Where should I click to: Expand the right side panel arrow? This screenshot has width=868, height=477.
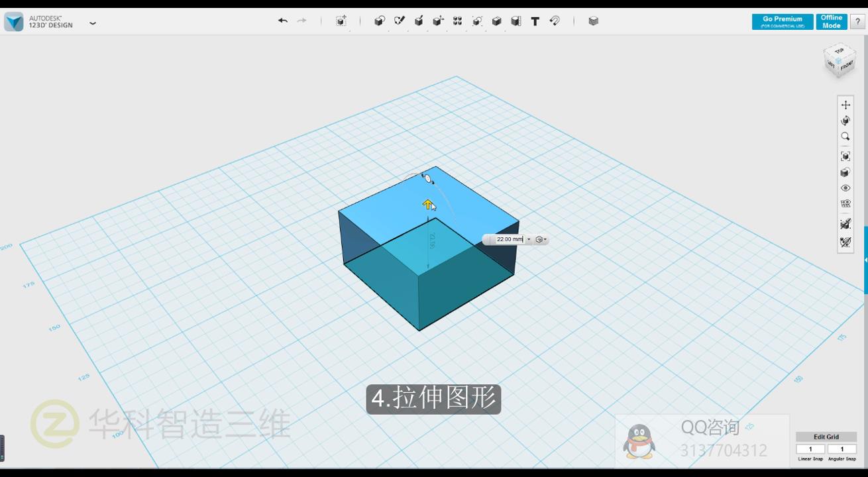(865, 260)
